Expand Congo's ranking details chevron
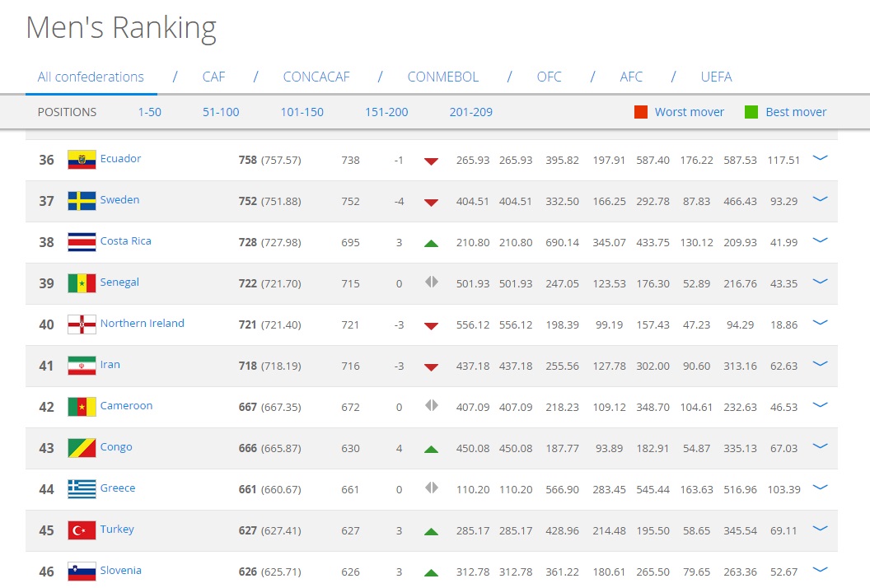 tap(820, 446)
